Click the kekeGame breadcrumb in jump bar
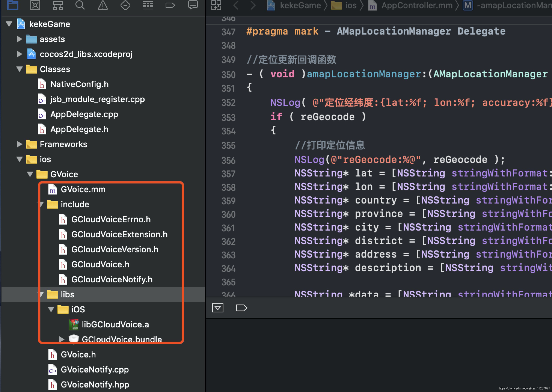This screenshot has height=392, width=552. point(294,5)
